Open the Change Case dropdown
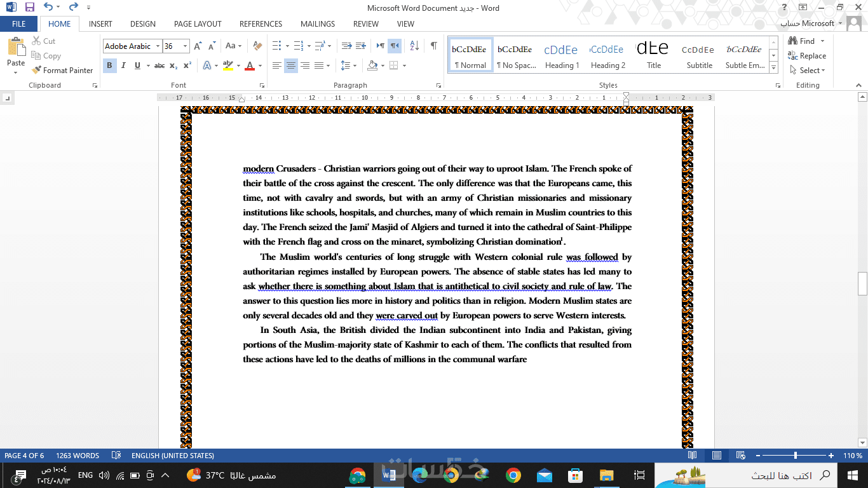Image resolution: width=868 pixels, height=488 pixels. (233, 46)
